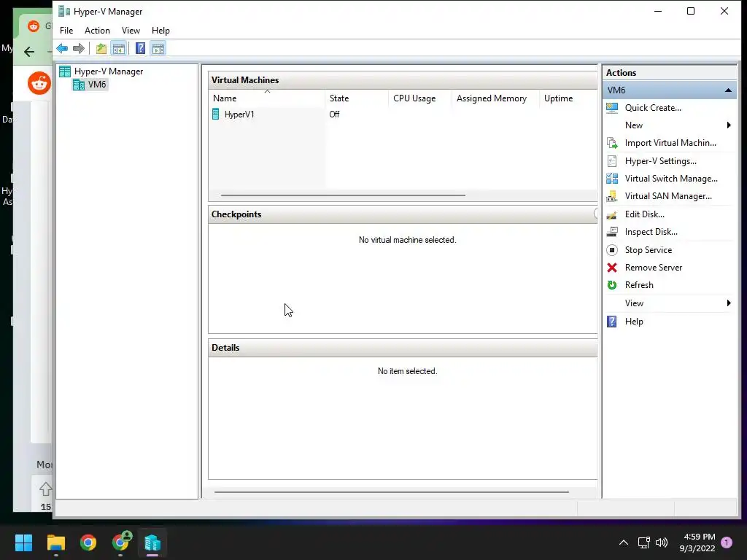The image size is (747, 560).
Task: Go back with the toolbar Back arrow
Action: [x=62, y=48]
